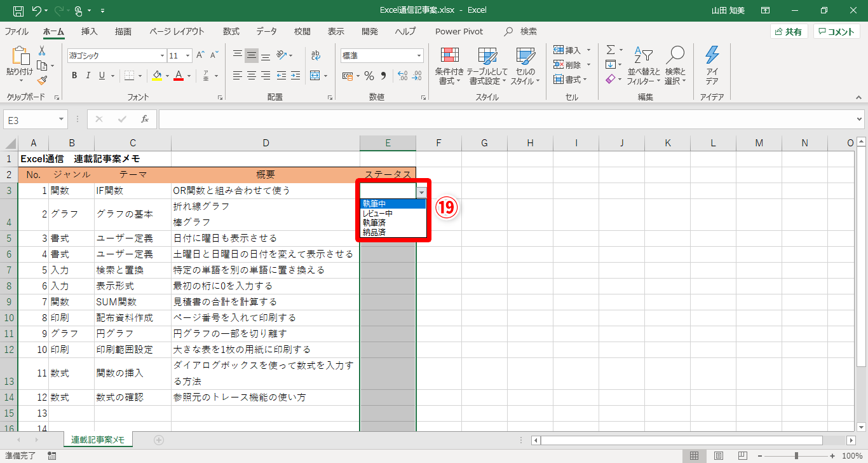Screen dimensions: 868x463
Task: Increase decimal places
Action: pyautogui.click(x=403, y=76)
